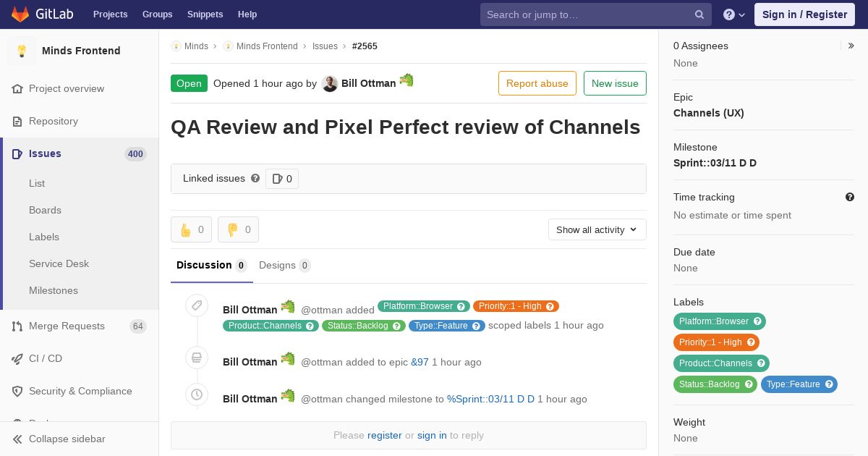Click Product::Channels label in activity feed
Screen dimensions: 868x456
tap(265, 326)
